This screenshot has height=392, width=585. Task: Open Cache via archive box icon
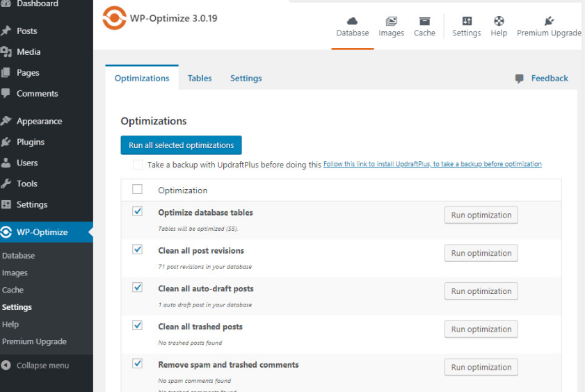point(424,21)
